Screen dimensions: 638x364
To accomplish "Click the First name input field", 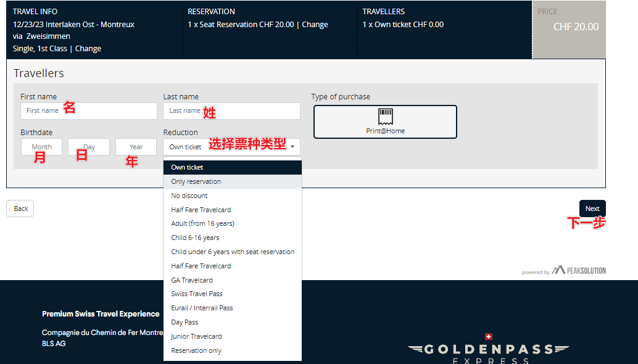I will 89,110.
